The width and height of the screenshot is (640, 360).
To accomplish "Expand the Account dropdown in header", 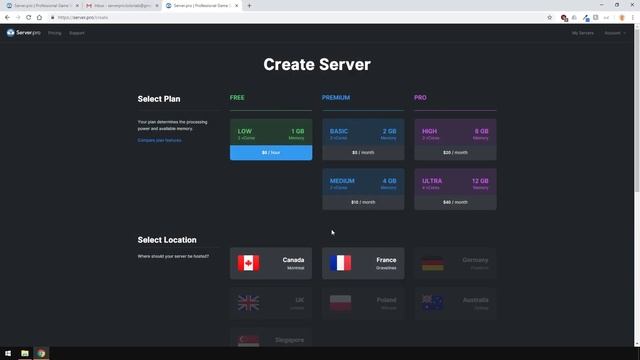I will coord(615,33).
